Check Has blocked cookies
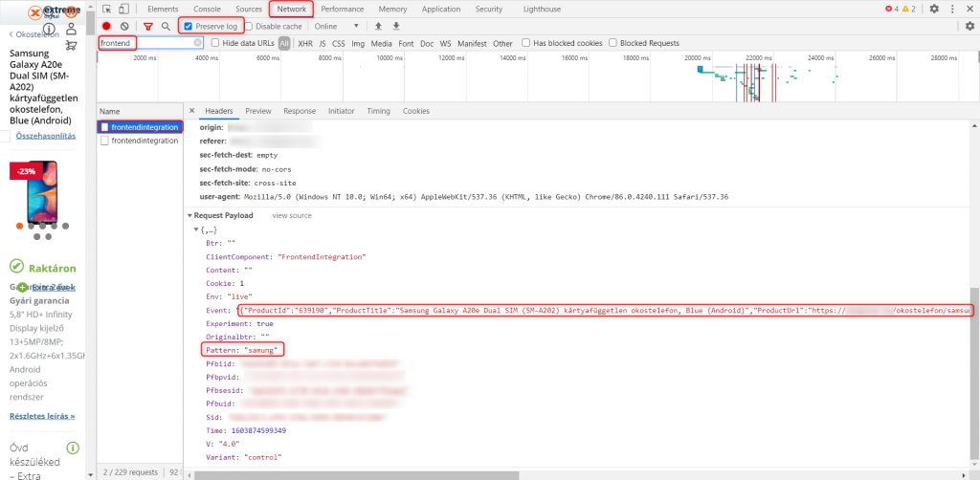The height and width of the screenshot is (480, 980). (x=526, y=43)
